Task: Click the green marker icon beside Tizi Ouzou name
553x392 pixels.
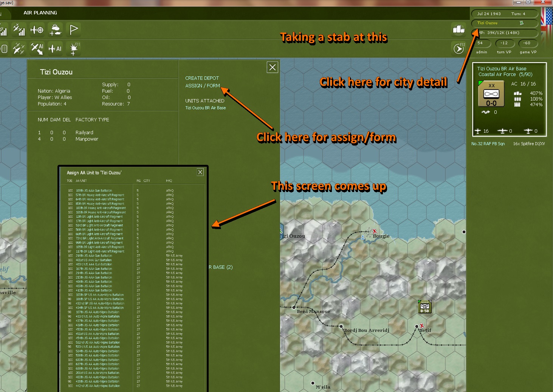Action: [x=522, y=23]
